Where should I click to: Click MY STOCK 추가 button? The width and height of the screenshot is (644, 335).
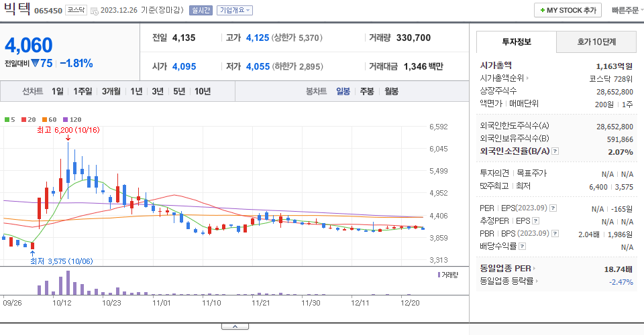[568, 10]
